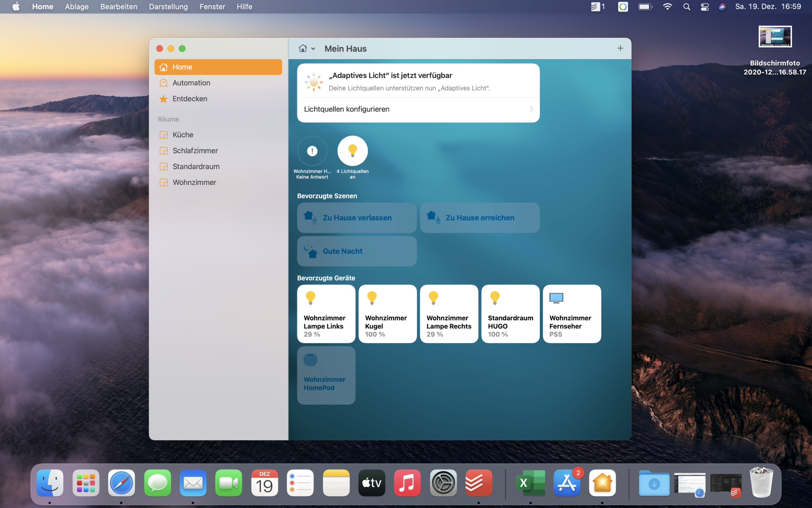Open the Darstellung menu
The image size is (812, 508).
pos(168,7)
